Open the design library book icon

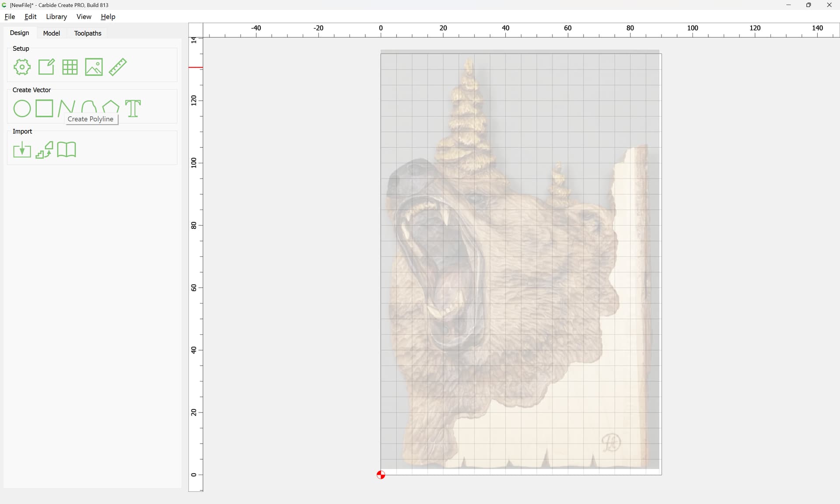(x=66, y=150)
